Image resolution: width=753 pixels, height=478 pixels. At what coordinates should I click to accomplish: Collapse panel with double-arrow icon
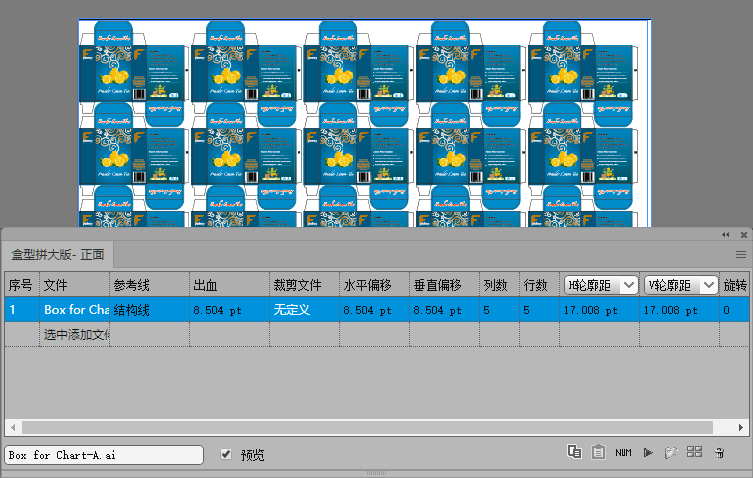[x=726, y=234]
